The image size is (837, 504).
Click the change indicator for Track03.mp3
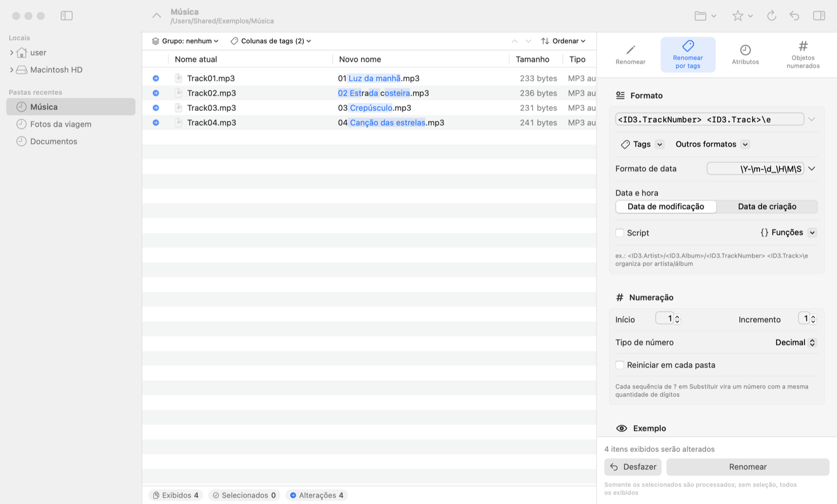coord(156,108)
